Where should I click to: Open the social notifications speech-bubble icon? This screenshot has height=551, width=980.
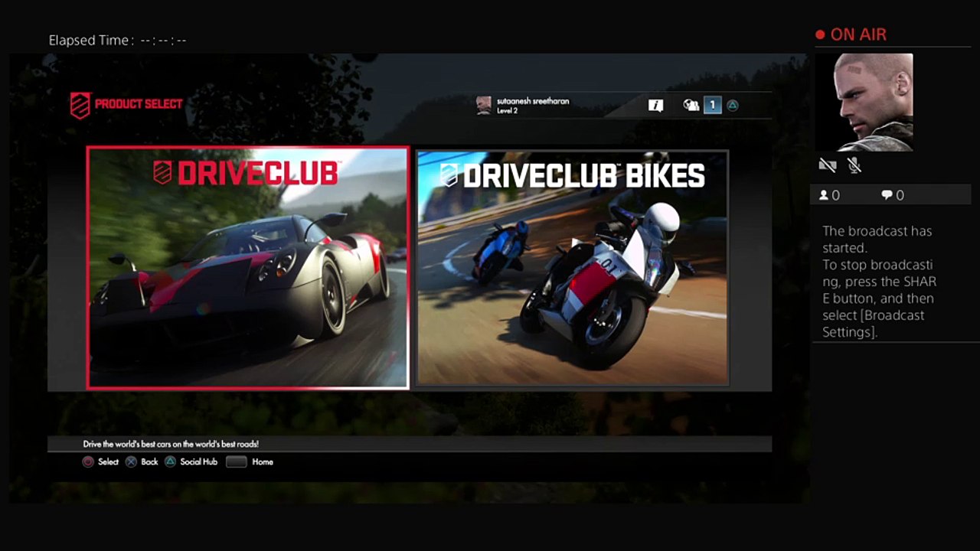point(691,106)
